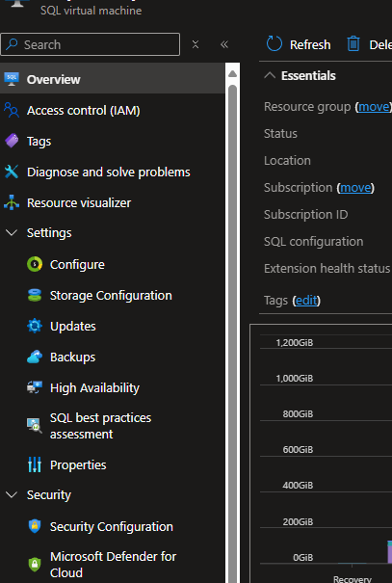This screenshot has width=392, height=583.
Task: Click the Diagnose wrench icon
Action: [x=12, y=172]
